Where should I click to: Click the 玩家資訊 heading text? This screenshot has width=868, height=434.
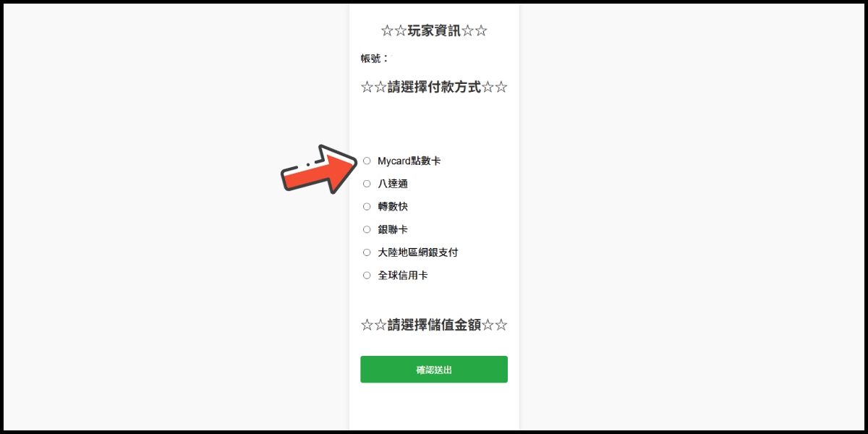[x=434, y=30]
